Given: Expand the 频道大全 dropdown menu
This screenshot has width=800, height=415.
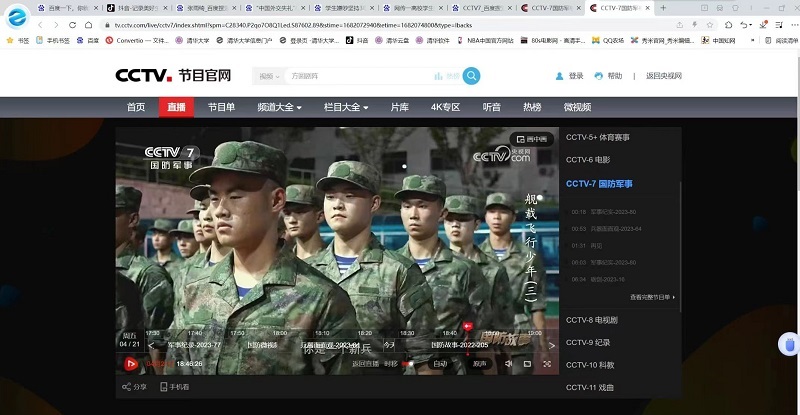Looking at the screenshot, I should point(279,107).
